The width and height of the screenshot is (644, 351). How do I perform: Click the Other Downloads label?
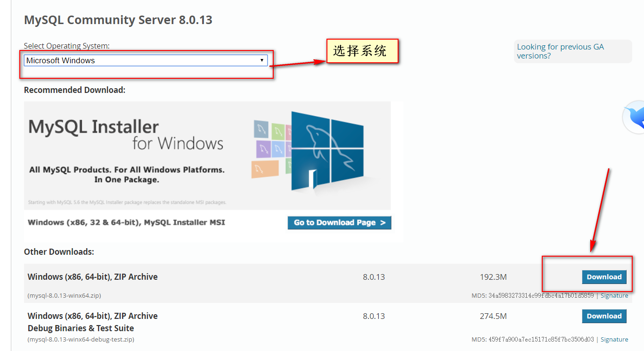click(59, 251)
